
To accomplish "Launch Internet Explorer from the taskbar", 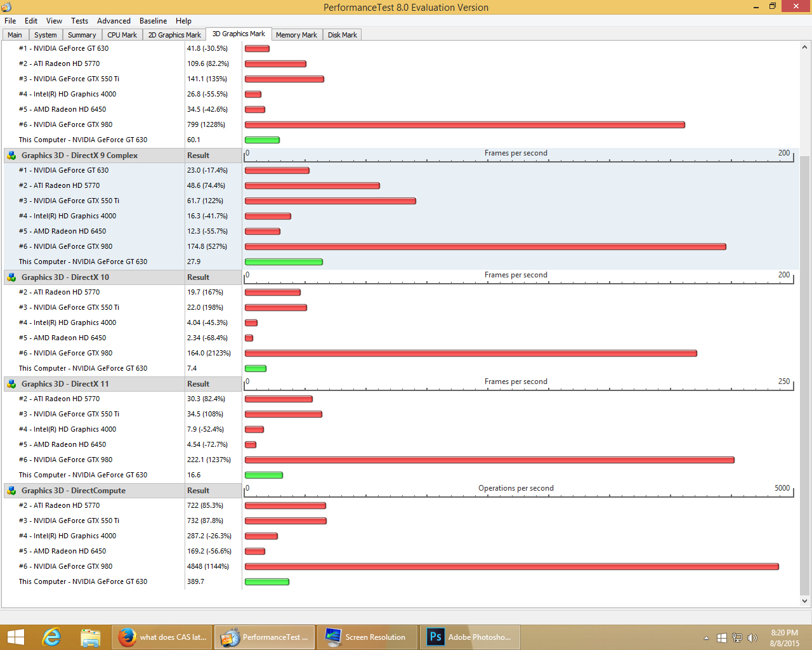I will pos(51,637).
